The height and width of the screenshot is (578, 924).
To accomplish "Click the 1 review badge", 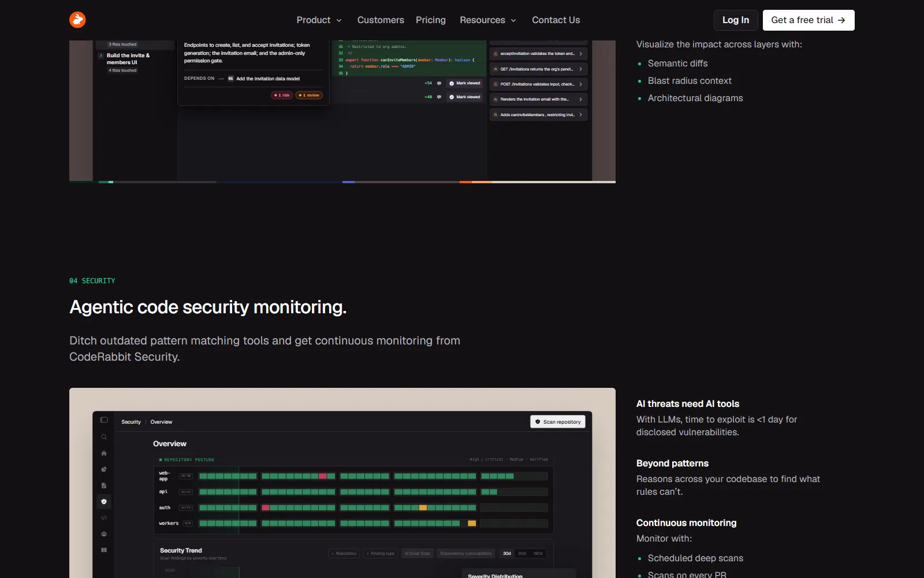I will (309, 95).
